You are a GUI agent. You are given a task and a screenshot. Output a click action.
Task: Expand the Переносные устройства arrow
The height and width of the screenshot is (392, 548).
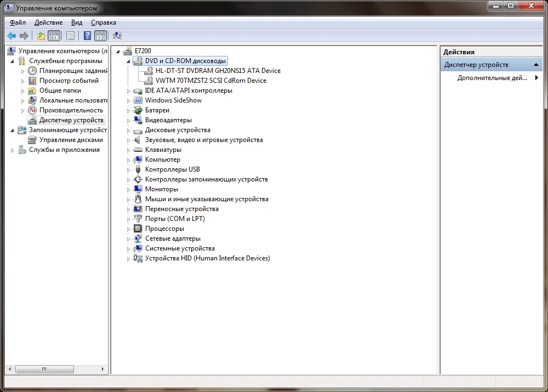coord(128,209)
